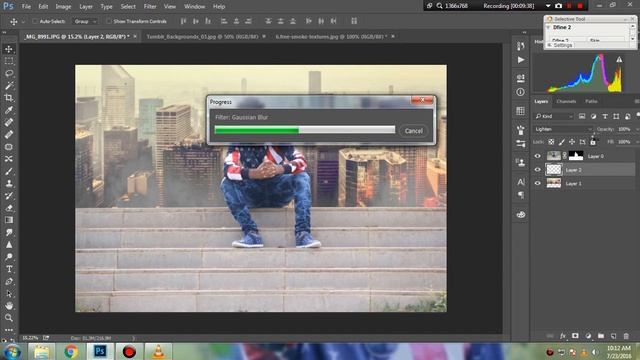640x360 pixels.
Task: Toggle lock transparent pixels
Action: [x=551, y=142]
